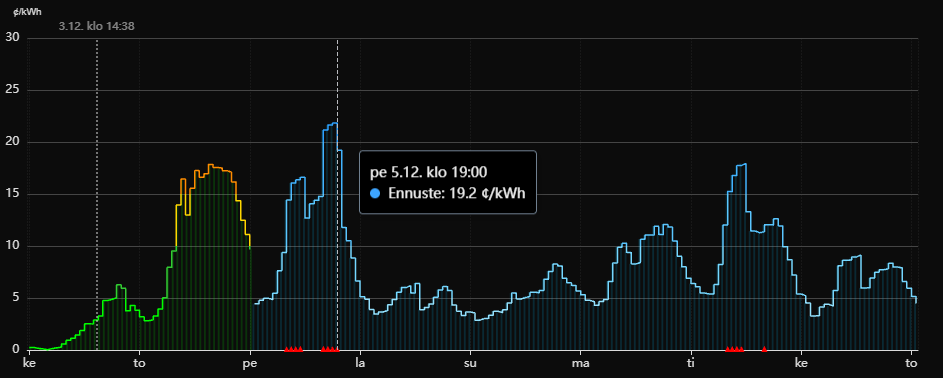
Task: Click the ¢/kWh unit label
Action: click(23, 11)
